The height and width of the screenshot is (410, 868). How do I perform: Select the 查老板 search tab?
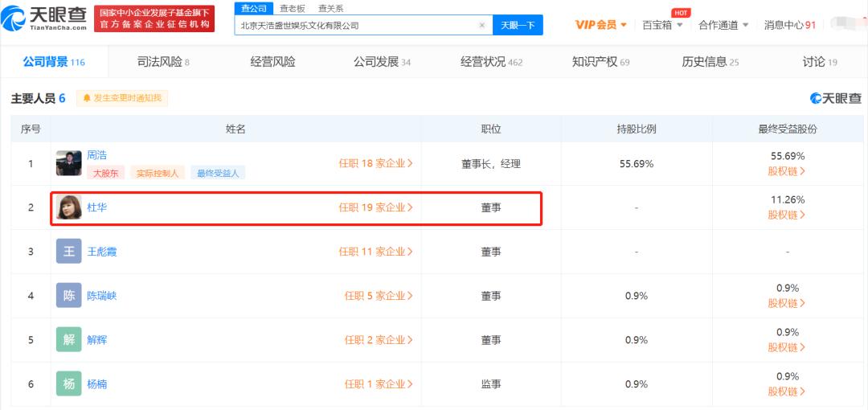point(293,8)
